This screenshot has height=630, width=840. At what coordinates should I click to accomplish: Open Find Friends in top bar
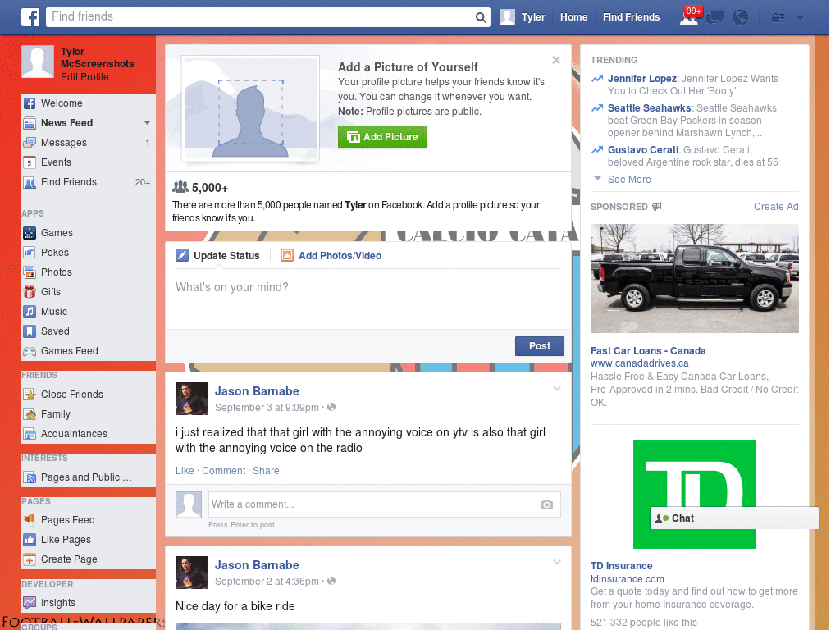click(x=631, y=17)
